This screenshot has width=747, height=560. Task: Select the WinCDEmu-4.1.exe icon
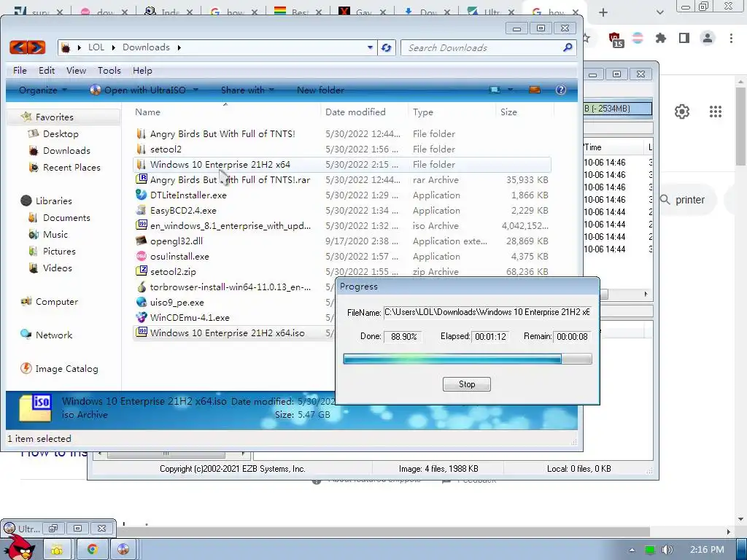pyautogui.click(x=141, y=317)
